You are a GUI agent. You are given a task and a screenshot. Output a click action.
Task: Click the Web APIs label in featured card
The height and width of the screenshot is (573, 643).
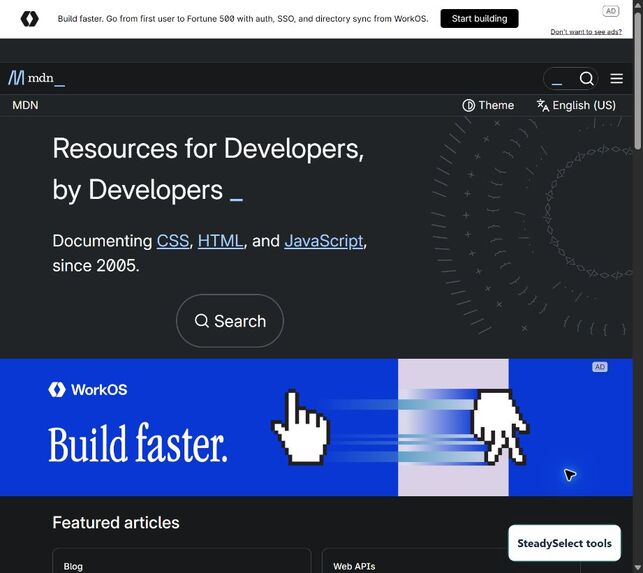click(354, 566)
